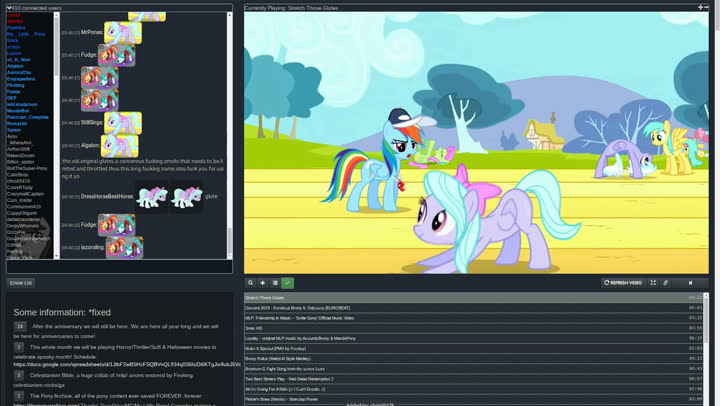Click the '3' badge beside Celestianism Bible

pyautogui.click(x=19, y=375)
